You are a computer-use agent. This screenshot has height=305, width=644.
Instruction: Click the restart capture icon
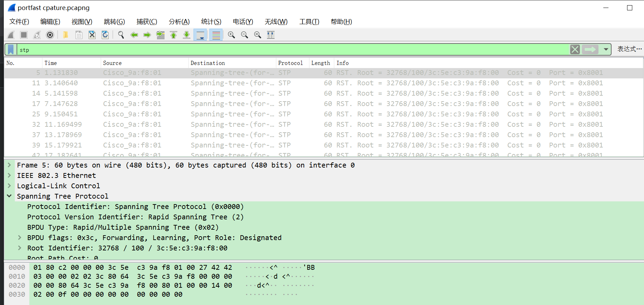point(37,35)
